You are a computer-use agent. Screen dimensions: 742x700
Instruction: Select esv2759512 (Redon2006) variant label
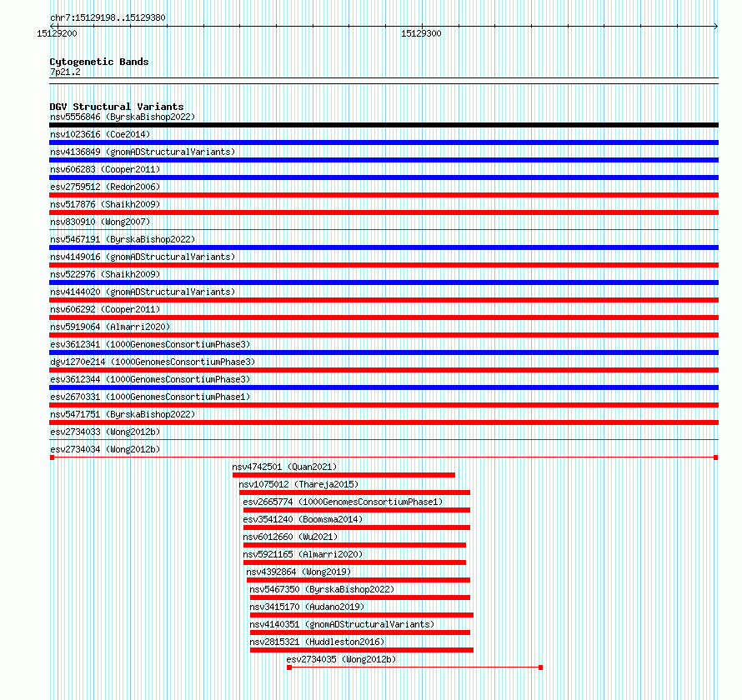click(x=105, y=187)
